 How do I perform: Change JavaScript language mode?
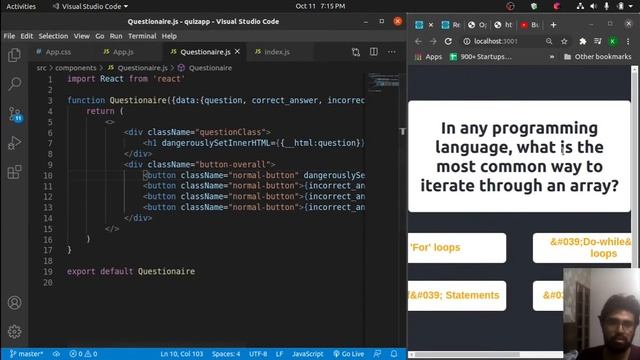[x=308, y=353]
